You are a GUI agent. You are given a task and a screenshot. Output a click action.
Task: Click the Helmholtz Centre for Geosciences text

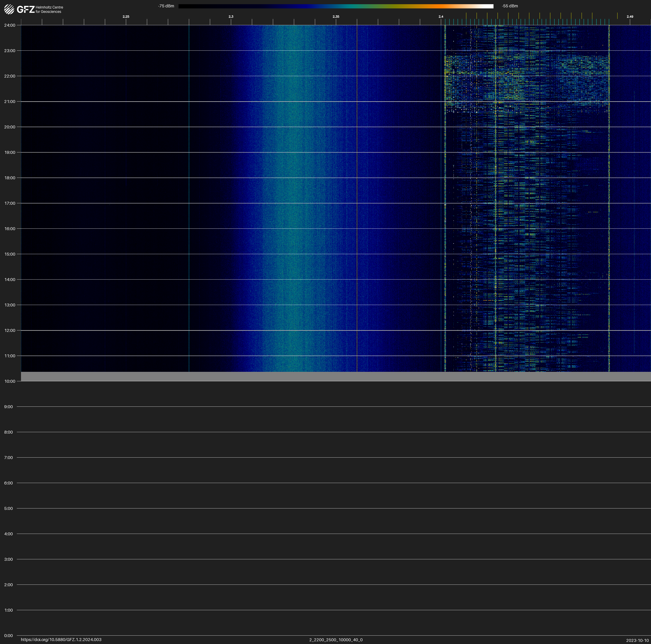click(49, 9)
